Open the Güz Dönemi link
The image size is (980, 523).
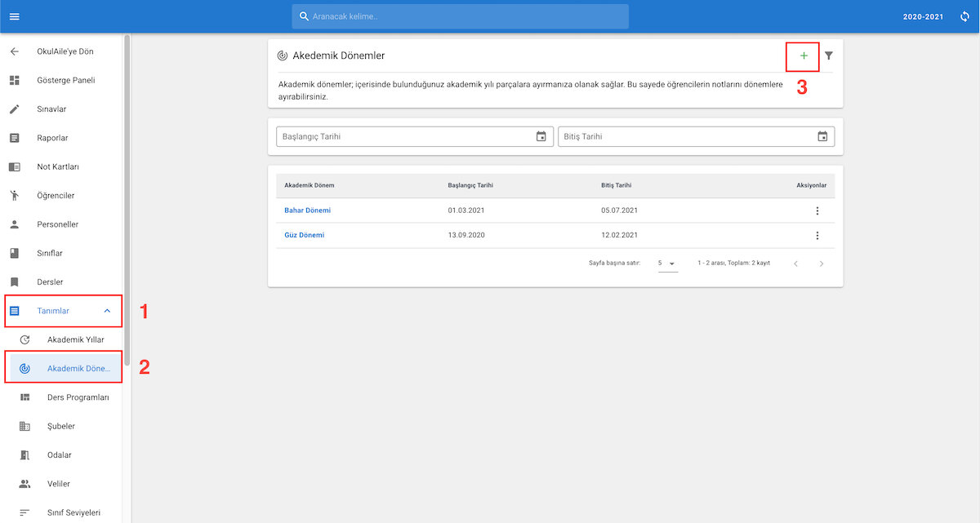(x=304, y=235)
